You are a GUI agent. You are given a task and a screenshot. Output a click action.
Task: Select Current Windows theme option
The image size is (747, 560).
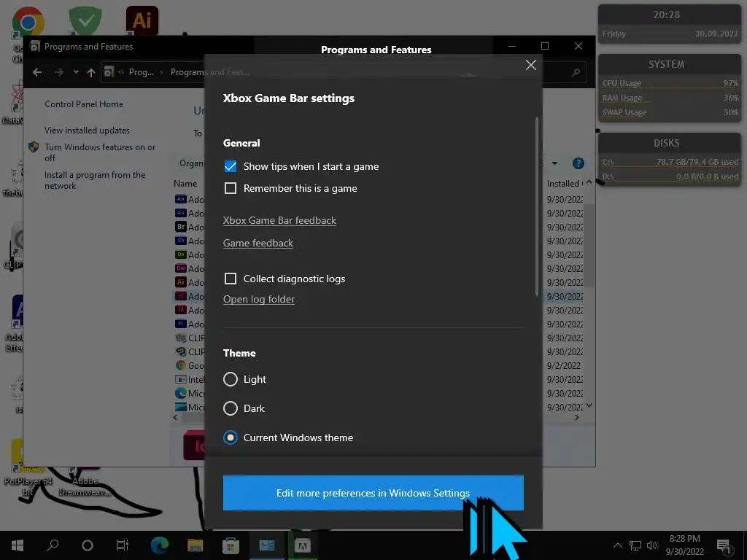pyautogui.click(x=230, y=437)
